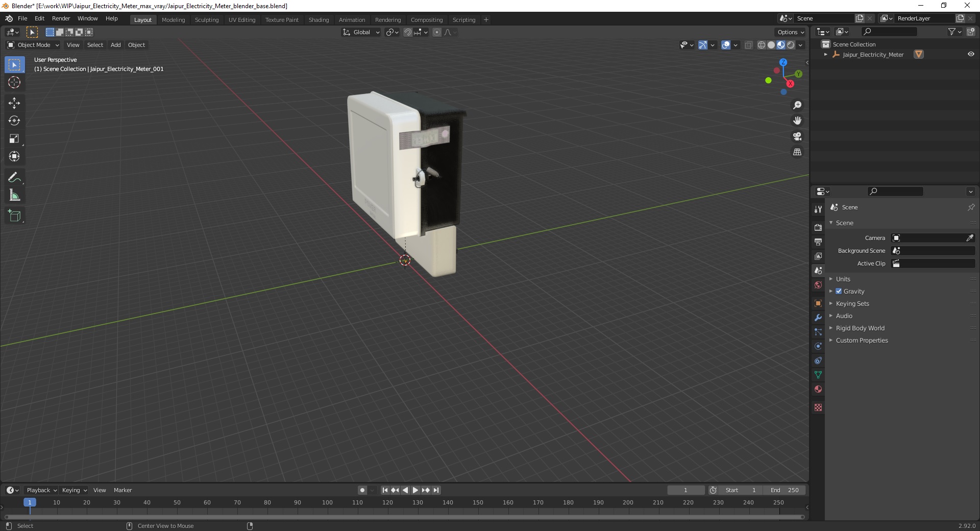Expand the Audio panel
The image size is (980, 531).
pyautogui.click(x=844, y=316)
